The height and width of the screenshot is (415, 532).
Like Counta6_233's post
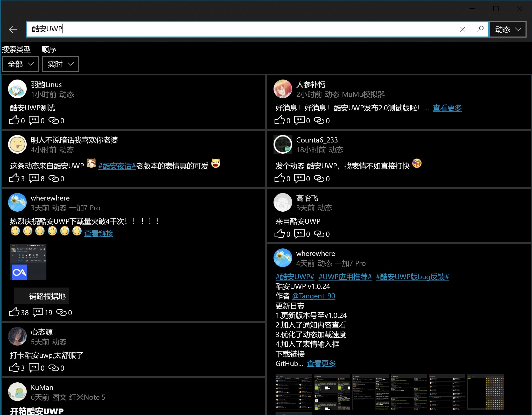tap(280, 178)
